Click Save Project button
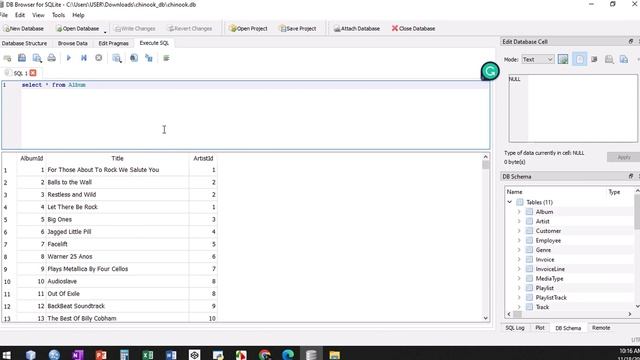 tap(298, 29)
